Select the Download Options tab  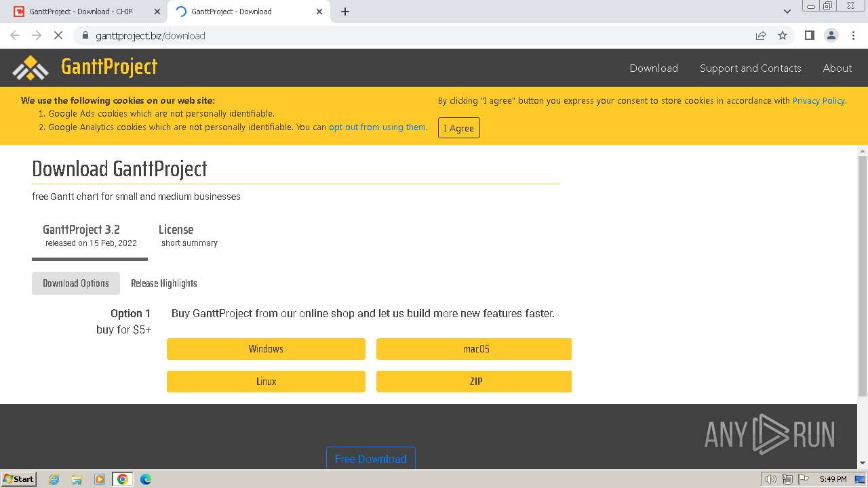click(x=76, y=283)
